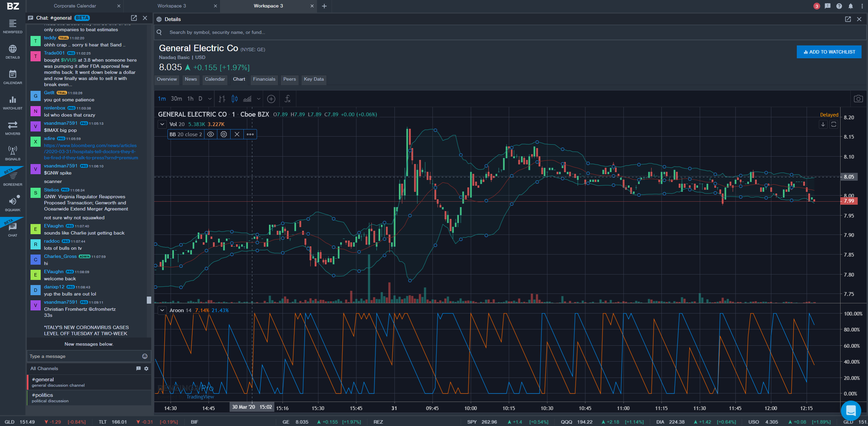Open the Details globe sidebar tool

point(13,52)
